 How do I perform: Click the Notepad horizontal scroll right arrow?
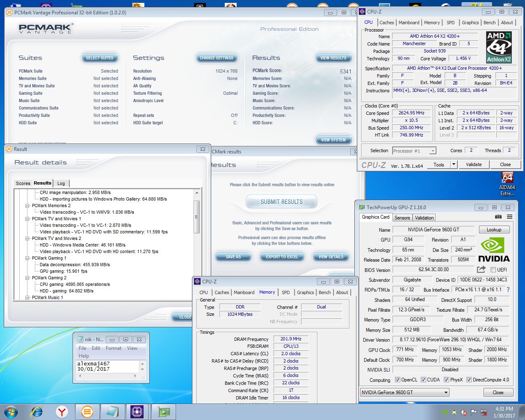135,376
